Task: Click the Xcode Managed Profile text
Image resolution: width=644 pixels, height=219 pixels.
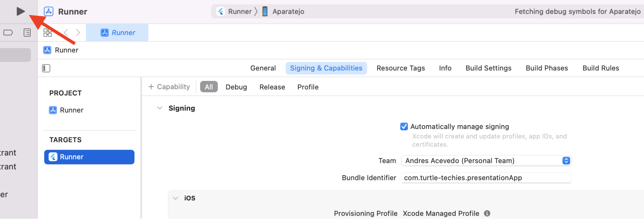Action: [441, 214]
